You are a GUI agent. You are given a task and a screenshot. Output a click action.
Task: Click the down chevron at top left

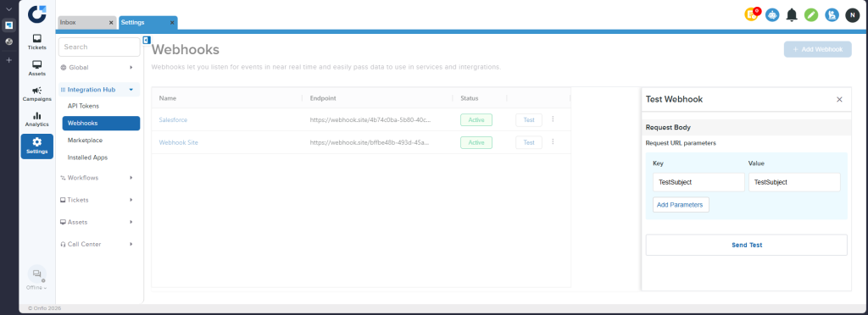point(8,9)
